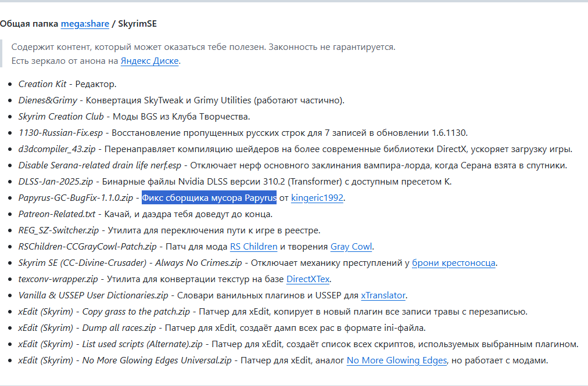The width and height of the screenshot is (588, 386).
Task: Click highlighted text Фикс сборщика мусора Papyrus
Action: [209, 197]
